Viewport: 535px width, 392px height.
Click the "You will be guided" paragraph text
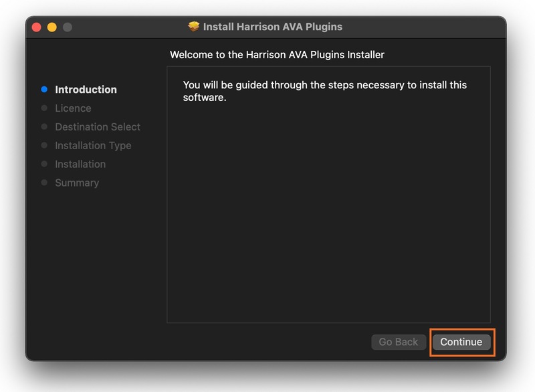click(324, 91)
